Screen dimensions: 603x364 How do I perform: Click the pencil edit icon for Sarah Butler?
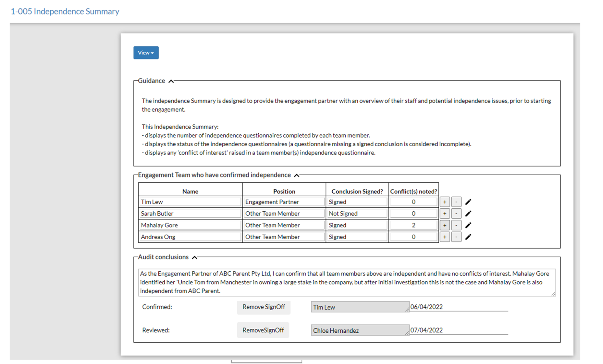pos(468,214)
